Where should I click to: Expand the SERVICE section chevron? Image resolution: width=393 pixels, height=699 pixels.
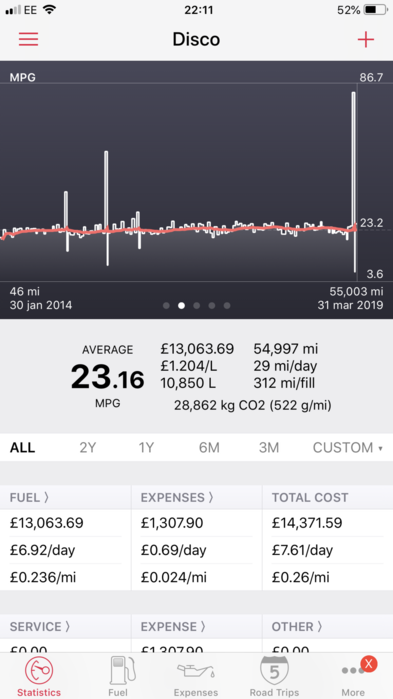[x=40, y=626]
